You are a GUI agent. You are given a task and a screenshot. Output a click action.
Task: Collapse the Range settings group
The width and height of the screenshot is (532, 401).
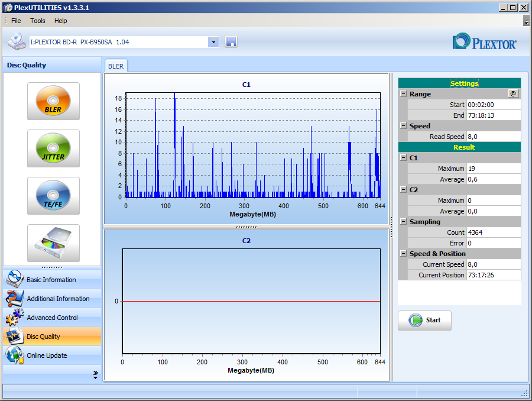pyautogui.click(x=403, y=93)
